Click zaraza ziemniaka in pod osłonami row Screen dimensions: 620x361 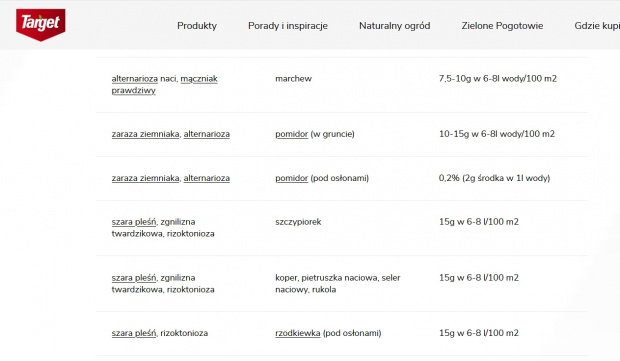pos(145,178)
